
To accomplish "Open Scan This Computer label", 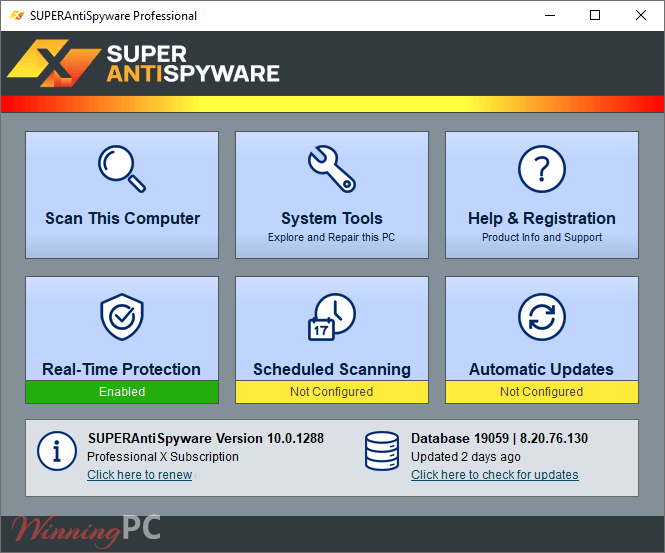I will [122, 218].
